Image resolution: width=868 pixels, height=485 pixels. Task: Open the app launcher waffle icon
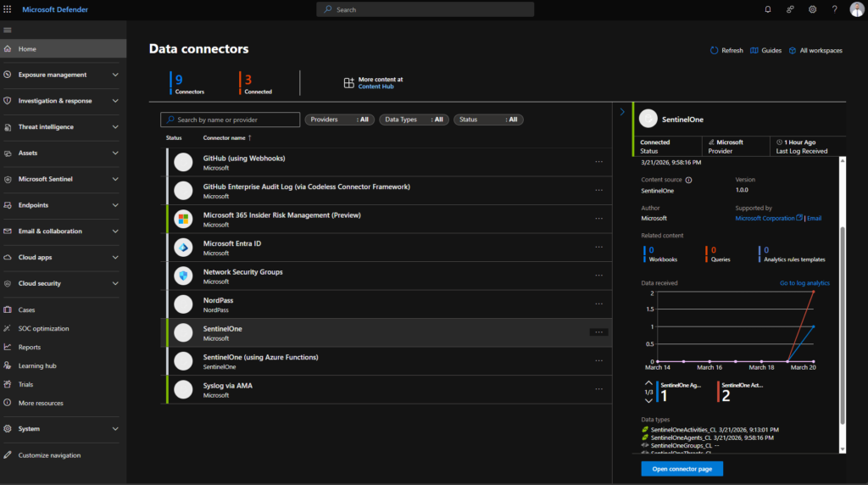tap(8, 9)
